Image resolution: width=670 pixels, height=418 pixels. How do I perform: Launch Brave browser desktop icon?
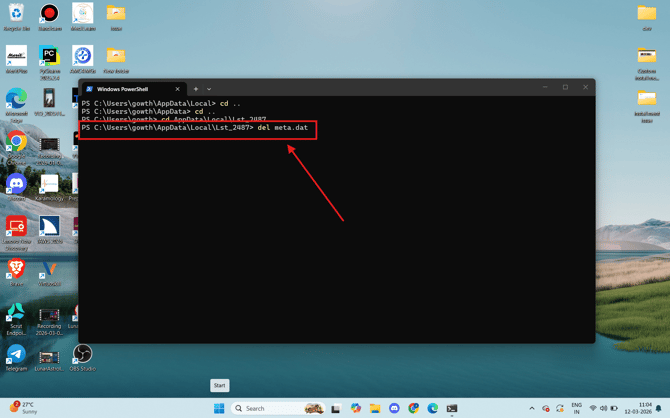tap(16, 272)
